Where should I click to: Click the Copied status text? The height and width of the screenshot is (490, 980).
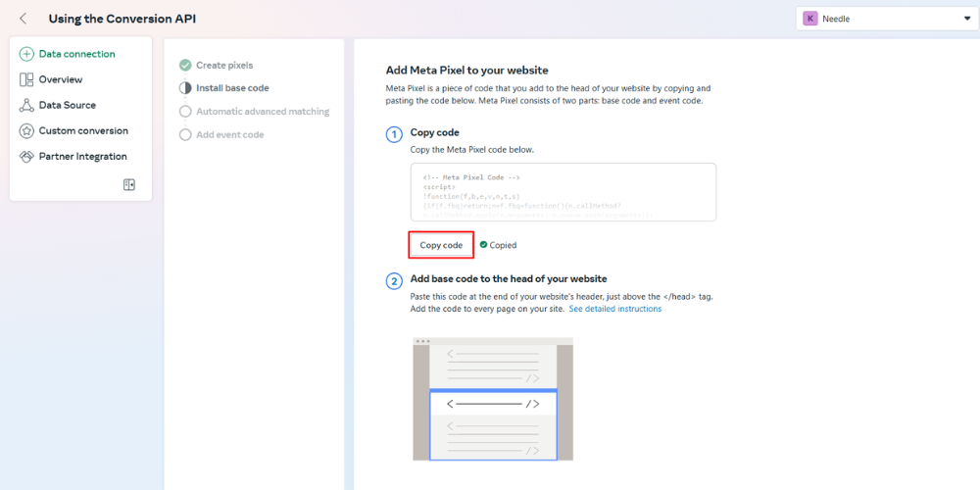503,245
